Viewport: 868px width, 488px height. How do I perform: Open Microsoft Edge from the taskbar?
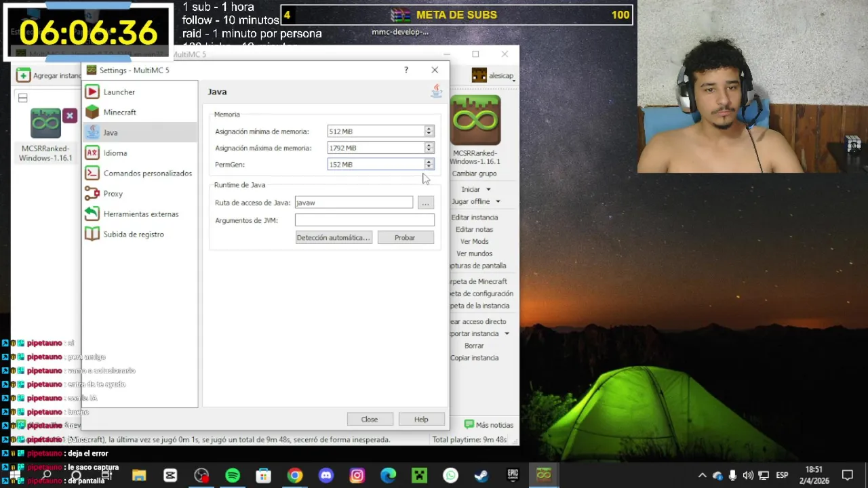tap(389, 476)
